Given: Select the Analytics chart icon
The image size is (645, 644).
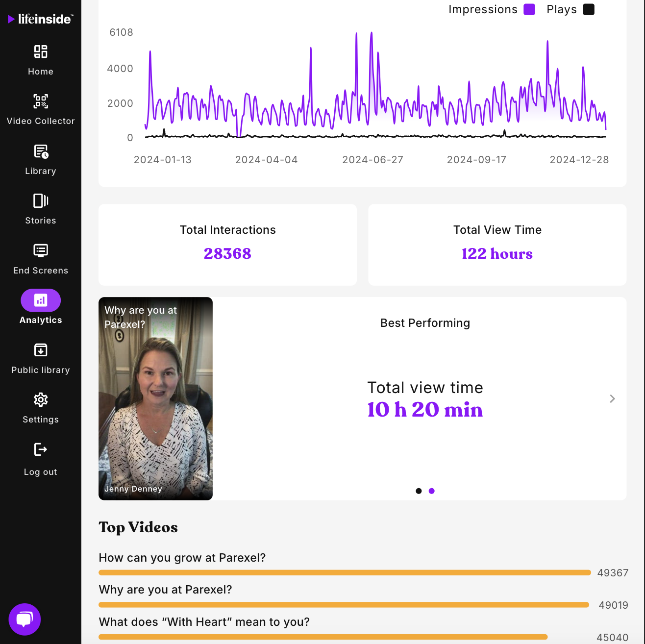Looking at the screenshot, I should [x=41, y=300].
